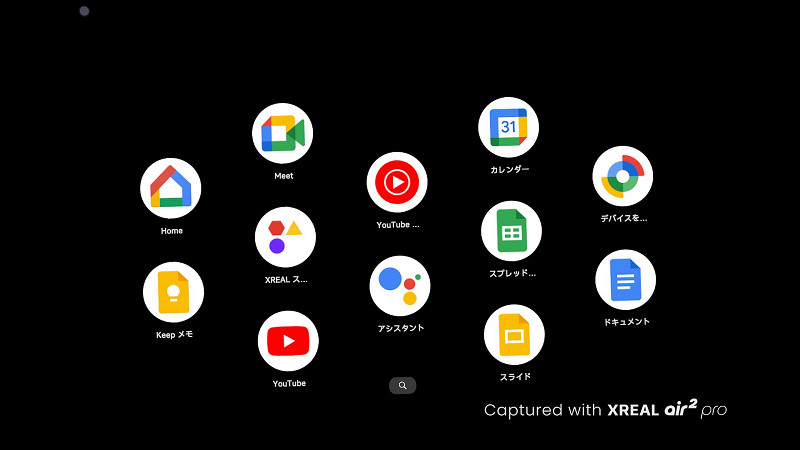Viewport: 800px width, 450px height.
Task: Open Google Docs (ドキュメント) app
Action: coord(626,280)
